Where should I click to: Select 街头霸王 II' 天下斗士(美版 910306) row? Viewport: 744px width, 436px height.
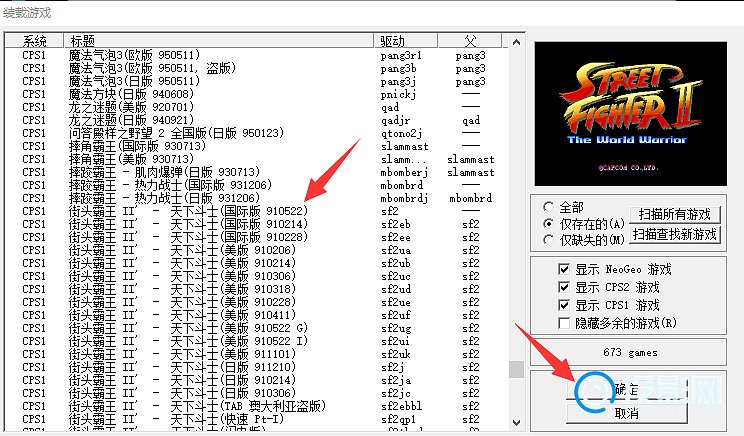pos(256,276)
